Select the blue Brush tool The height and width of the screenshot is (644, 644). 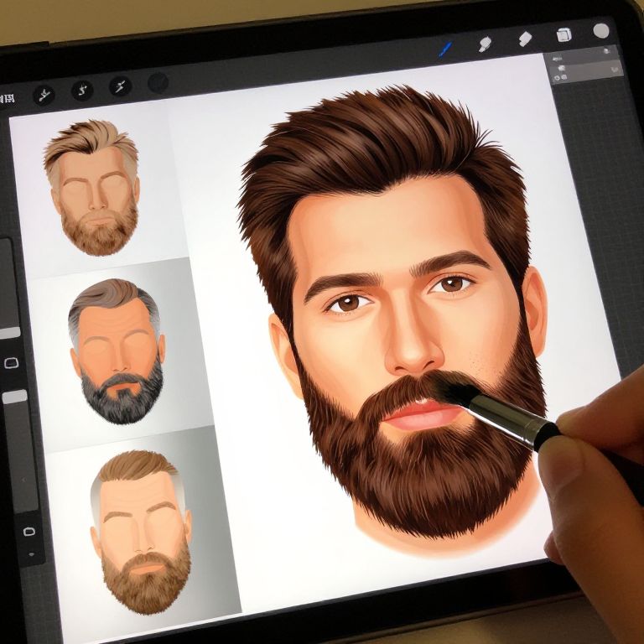coord(445,48)
